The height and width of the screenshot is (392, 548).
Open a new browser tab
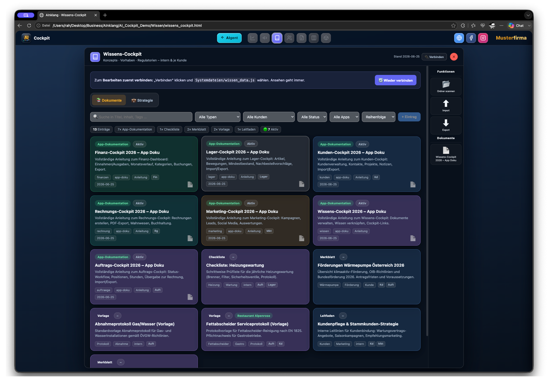pos(105,15)
